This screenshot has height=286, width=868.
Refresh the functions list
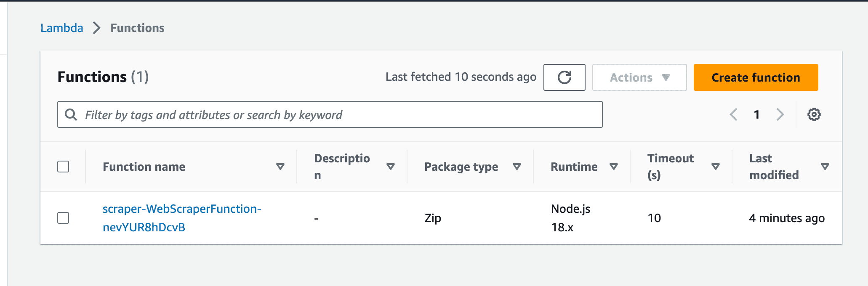[x=564, y=77]
